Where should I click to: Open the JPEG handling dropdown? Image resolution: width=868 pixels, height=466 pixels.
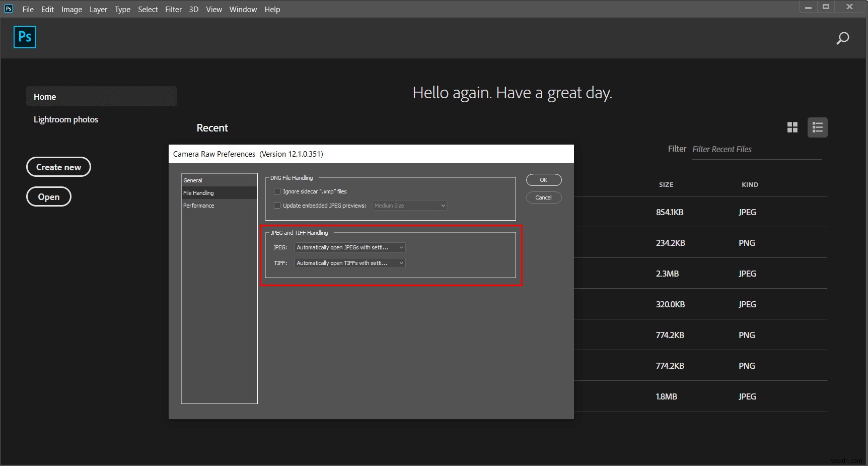349,247
